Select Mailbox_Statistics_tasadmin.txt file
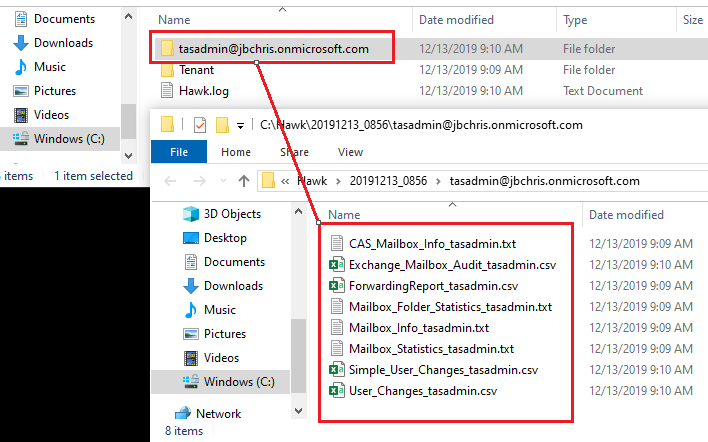Viewport: 708px width, 442px height. click(x=431, y=349)
